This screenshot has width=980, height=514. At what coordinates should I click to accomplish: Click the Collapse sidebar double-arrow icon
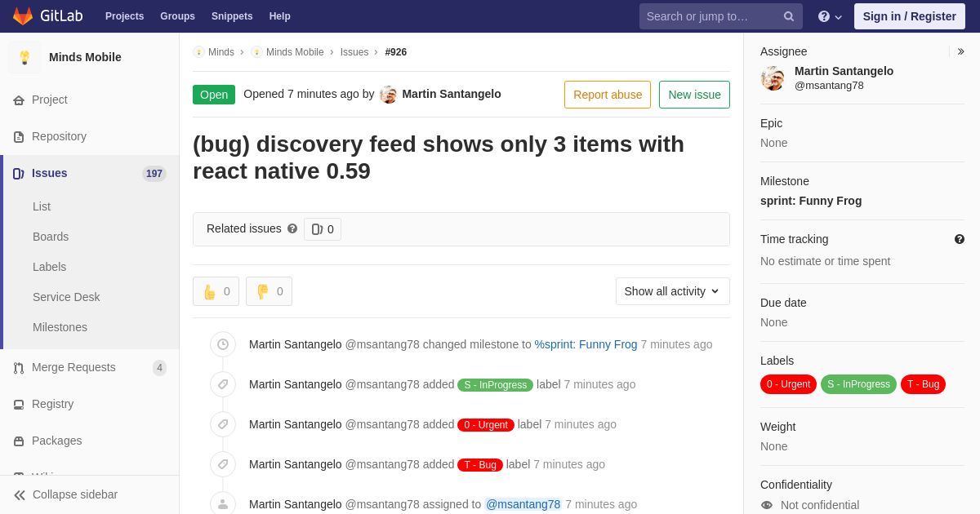pos(20,495)
